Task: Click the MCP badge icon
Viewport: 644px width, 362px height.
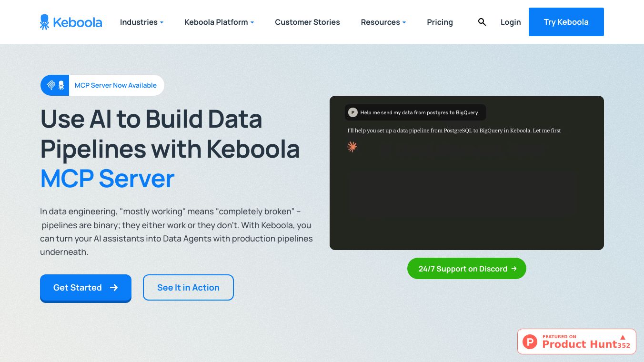Action: (55, 85)
